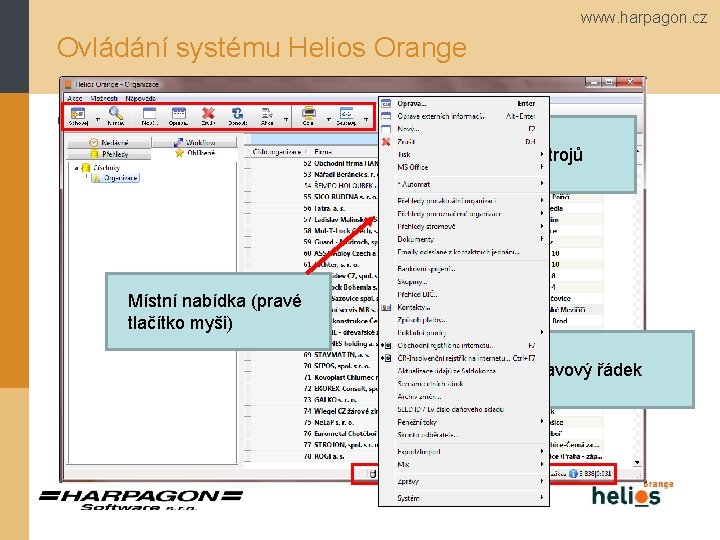Select row '52 Obchodní firma'
720x540 pixels.
(315, 163)
